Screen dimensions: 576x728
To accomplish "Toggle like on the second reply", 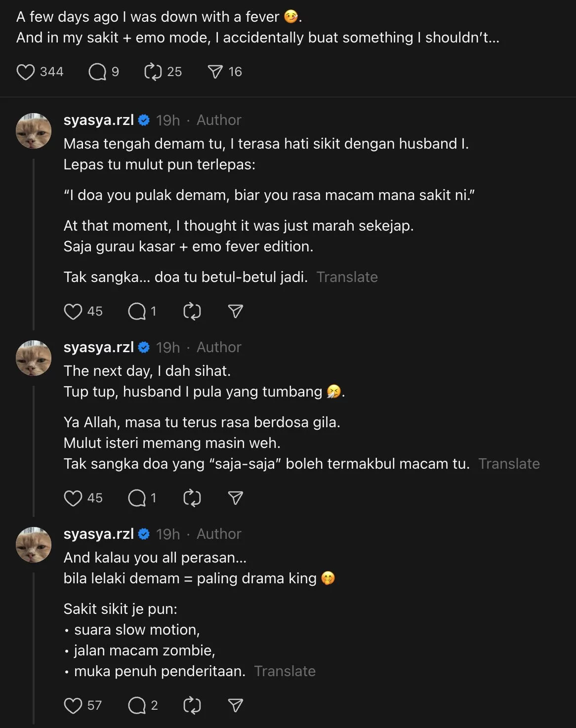I will pos(73,498).
